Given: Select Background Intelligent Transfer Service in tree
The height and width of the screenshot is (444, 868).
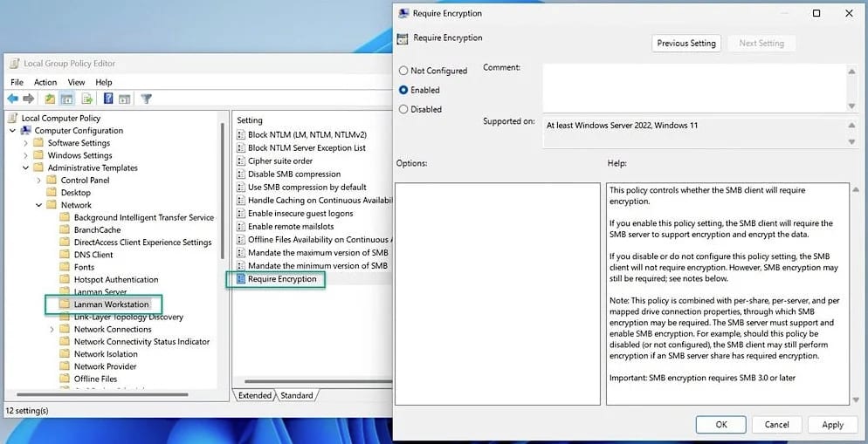Looking at the screenshot, I should (144, 218).
